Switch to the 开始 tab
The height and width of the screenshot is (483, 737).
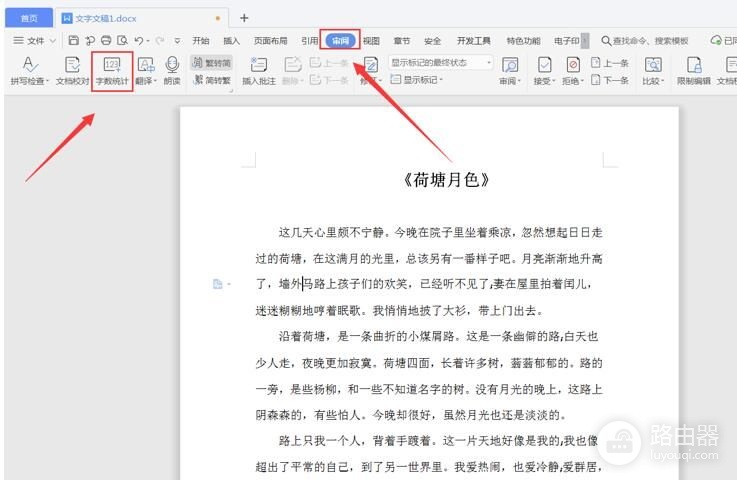(x=201, y=41)
